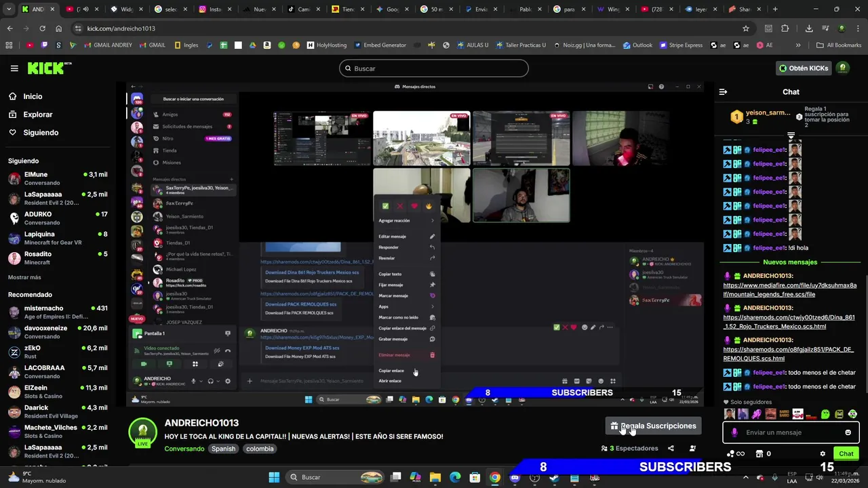Open the emoji picker in chat input
Image resolution: width=868 pixels, height=488 pixels.
pos(848,432)
